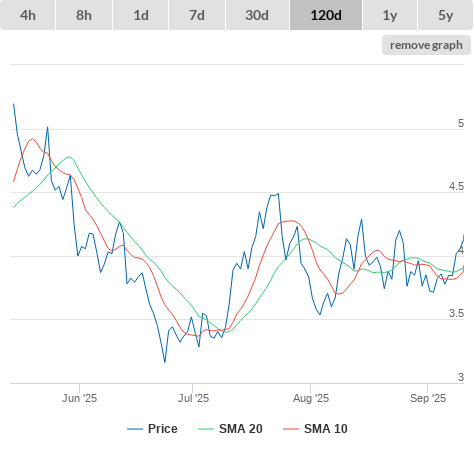Open the 5y price history tab
The height and width of the screenshot is (455, 474).
(446, 15)
